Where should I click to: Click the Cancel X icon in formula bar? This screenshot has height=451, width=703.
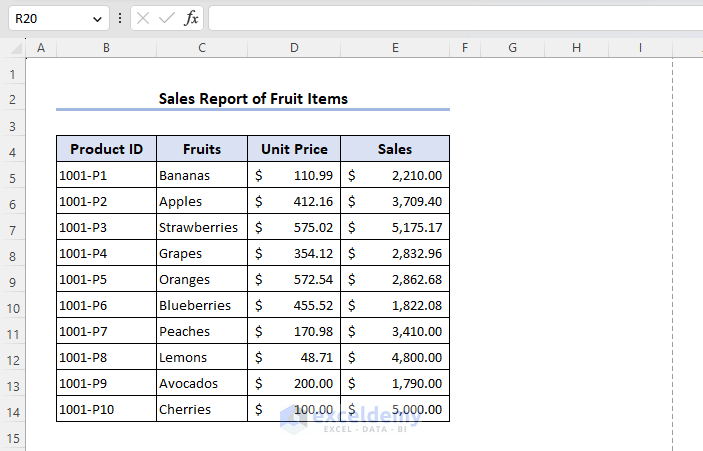(x=143, y=19)
